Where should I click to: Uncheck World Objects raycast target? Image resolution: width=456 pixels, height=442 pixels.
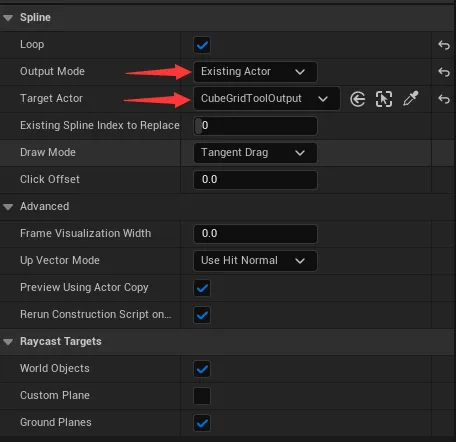click(x=202, y=369)
